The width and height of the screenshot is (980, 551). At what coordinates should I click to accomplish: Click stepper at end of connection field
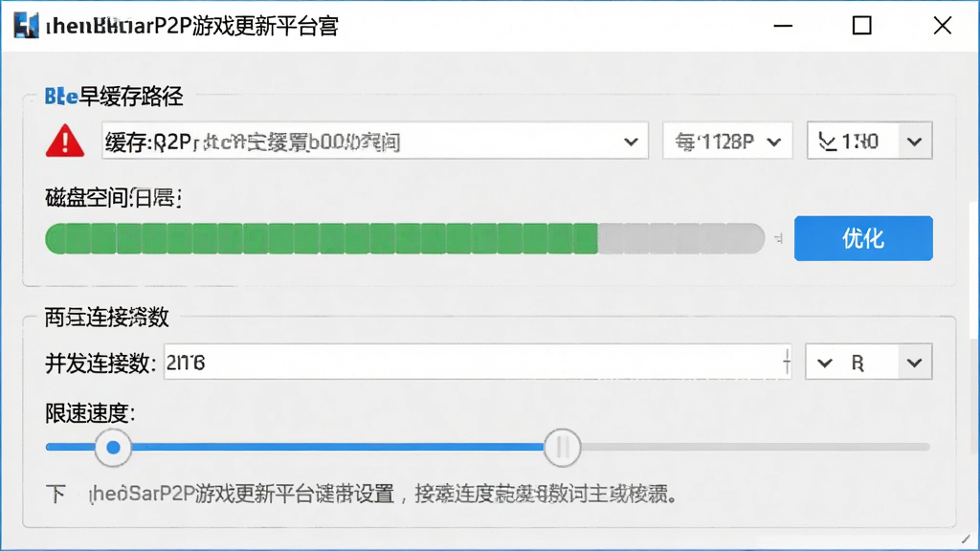[x=787, y=362]
